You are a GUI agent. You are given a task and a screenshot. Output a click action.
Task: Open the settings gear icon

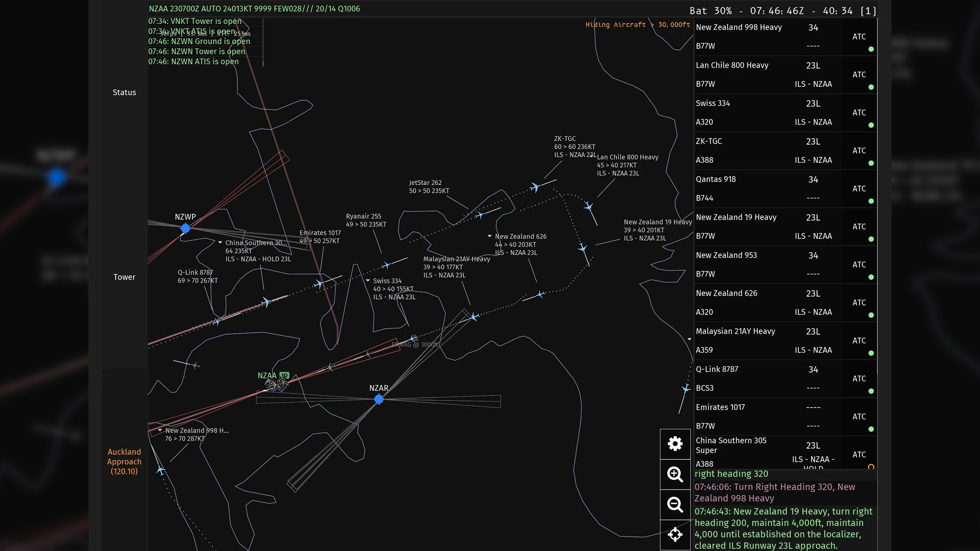coord(675,444)
